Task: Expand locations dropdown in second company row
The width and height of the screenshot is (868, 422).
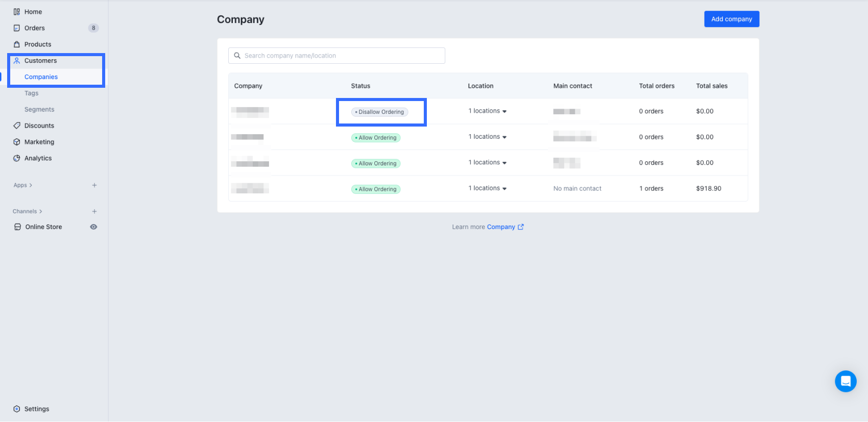Action: (x=504, y=137)
